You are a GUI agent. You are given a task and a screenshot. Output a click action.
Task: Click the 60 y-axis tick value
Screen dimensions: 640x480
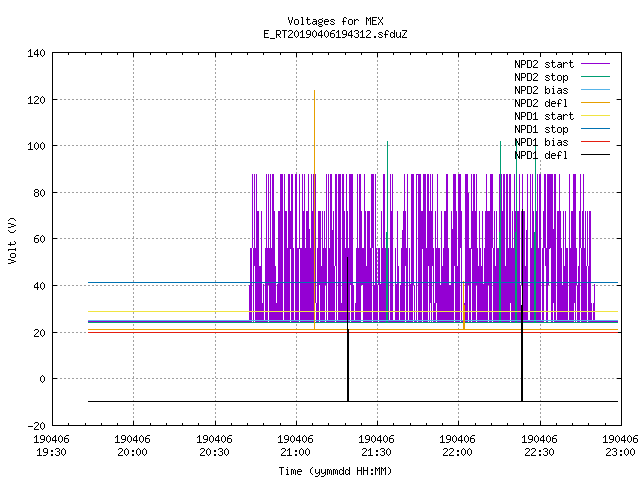click(x=39, y=239)
